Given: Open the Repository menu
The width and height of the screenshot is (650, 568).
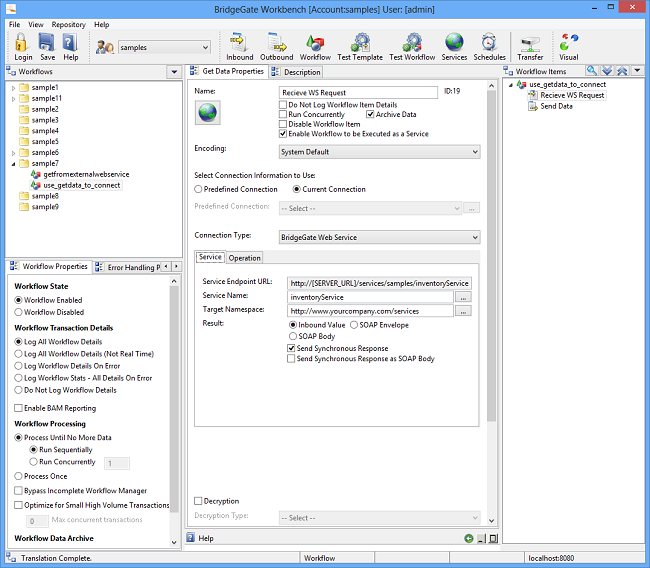Looking at the screenshot, I should tap(68, 24).
